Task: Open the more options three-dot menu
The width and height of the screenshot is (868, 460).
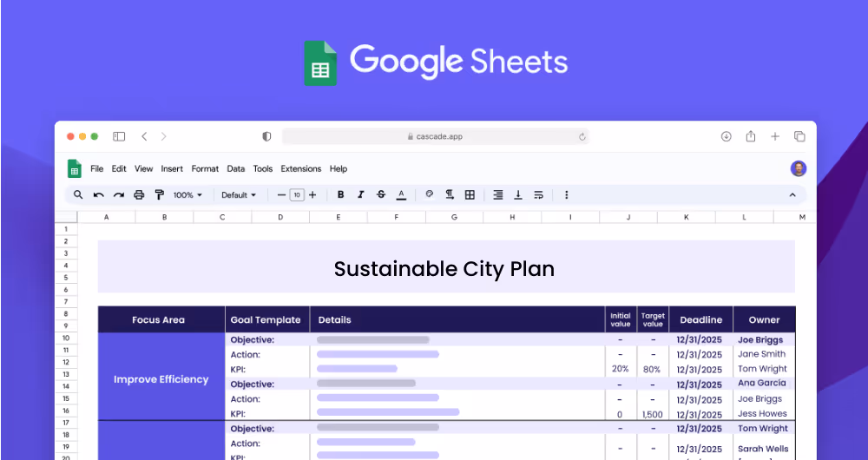Action: click(x=566, y=195)
